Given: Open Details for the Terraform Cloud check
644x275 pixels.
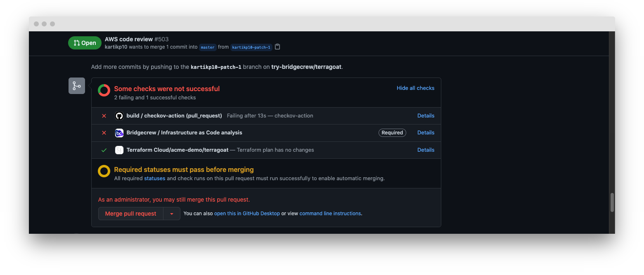Looking at the screenshot, I should 426,150.
